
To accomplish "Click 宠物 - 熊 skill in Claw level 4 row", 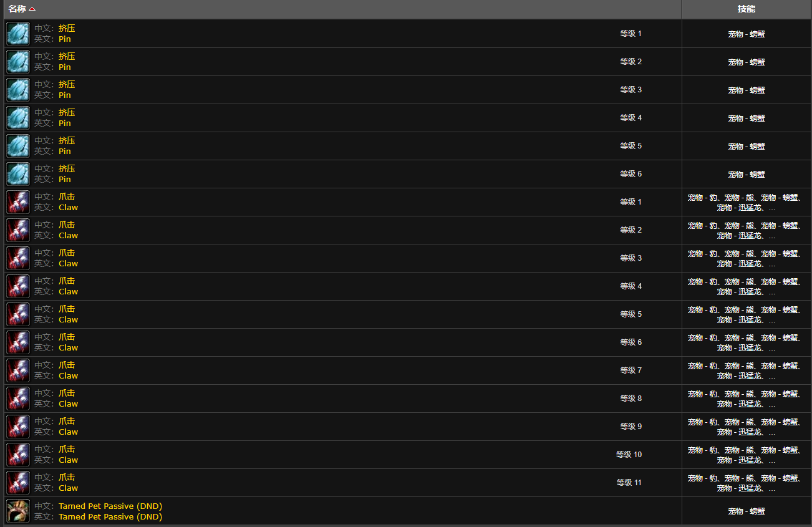I will pyautogui.click(x=739, y=281).
